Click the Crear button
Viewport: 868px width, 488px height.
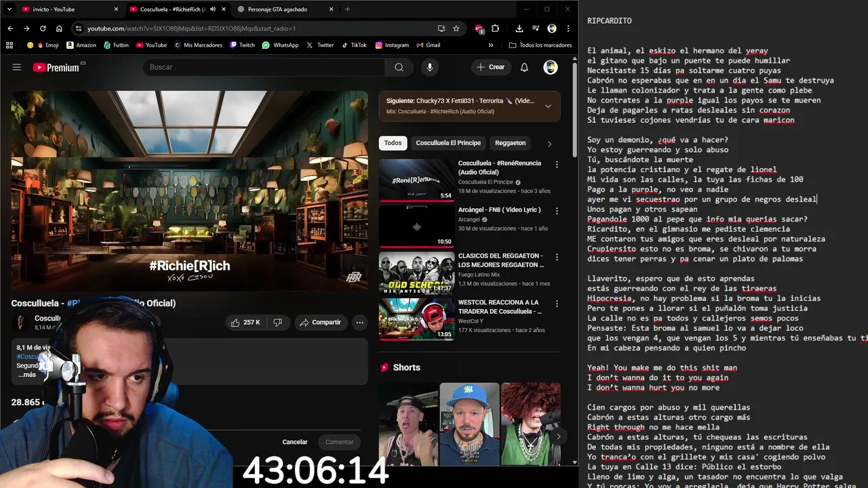tap(491, 67)
